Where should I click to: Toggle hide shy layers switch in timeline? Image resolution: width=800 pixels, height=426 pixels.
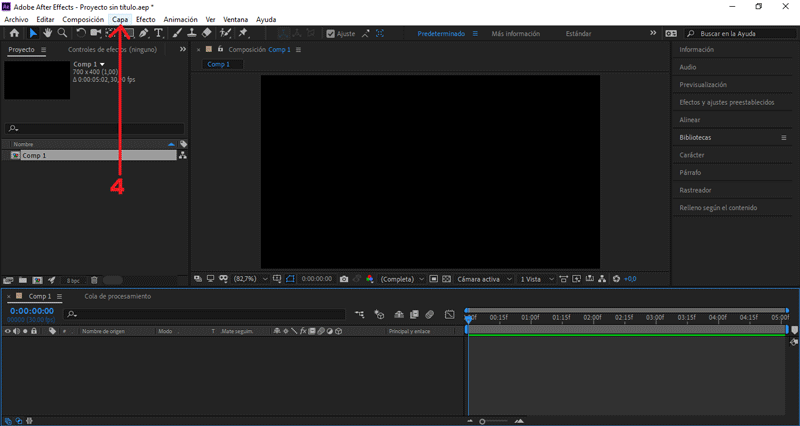point(399,315)
